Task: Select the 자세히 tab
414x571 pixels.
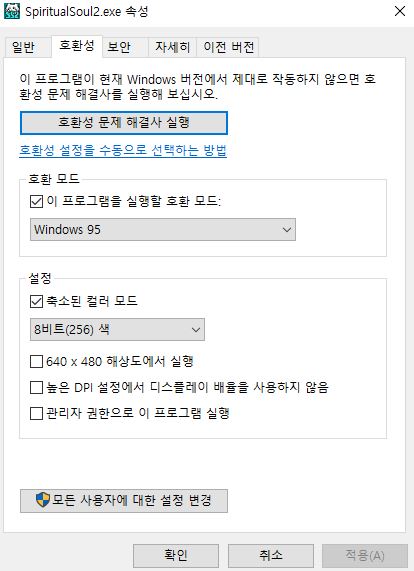Action: tap(172, 47)
